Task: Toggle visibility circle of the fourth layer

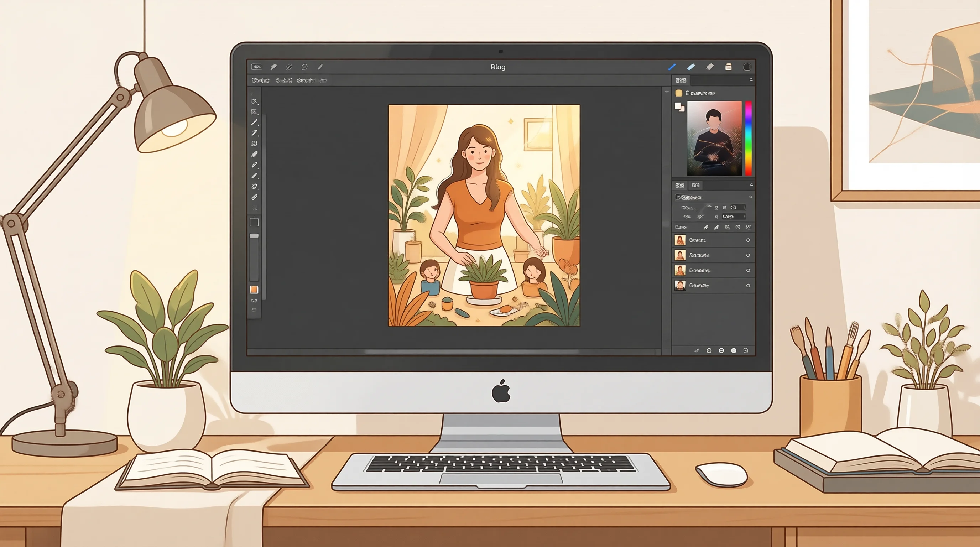Action: 748,285
